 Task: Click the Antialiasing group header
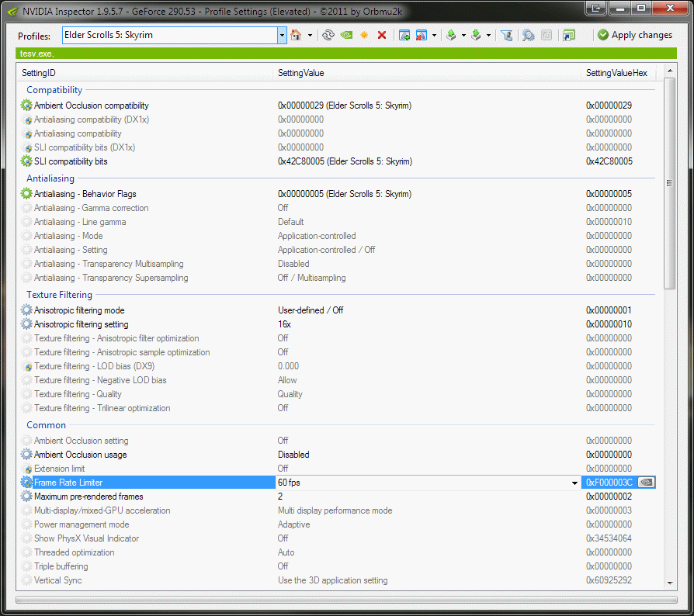pyautogui.click(x=50, y=178)
